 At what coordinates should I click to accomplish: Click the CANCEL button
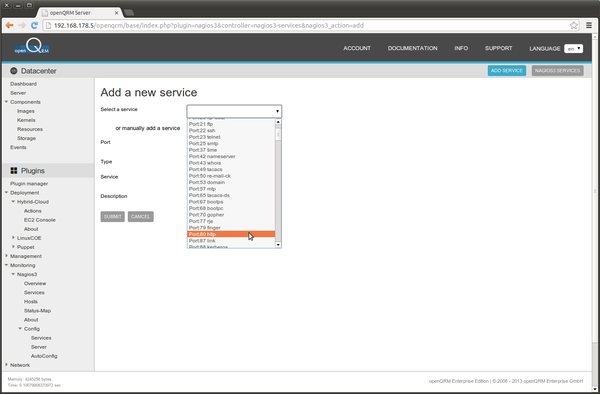140,217
